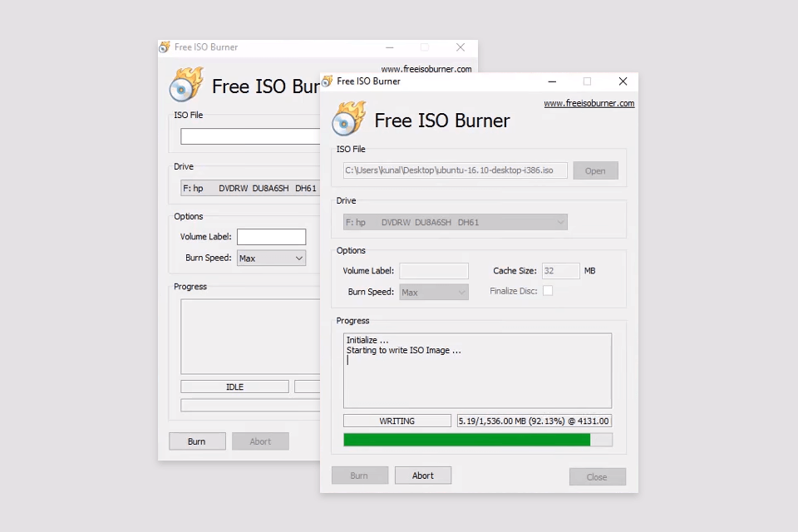This screenshot has width=798, height=532.
Task: Toggle the Finalize Disc checkbox
Action: [x=548, y=291]
